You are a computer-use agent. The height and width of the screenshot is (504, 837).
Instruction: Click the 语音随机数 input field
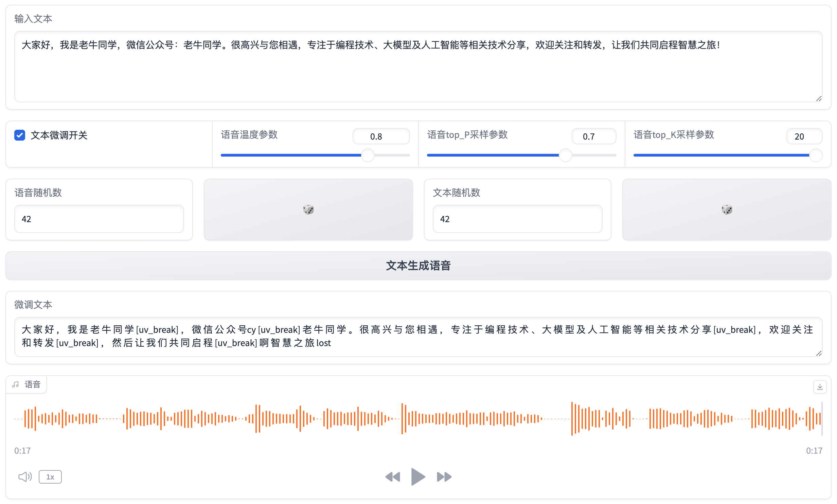pyautogui.click(x=99, y=219)
